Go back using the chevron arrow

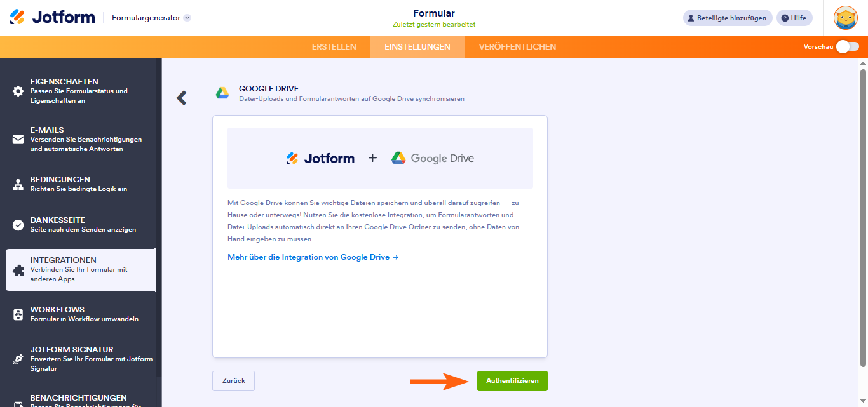(x=182, y=98)
